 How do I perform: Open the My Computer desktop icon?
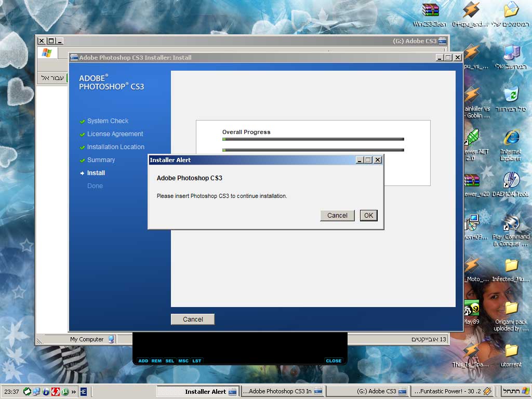point(511,52)
